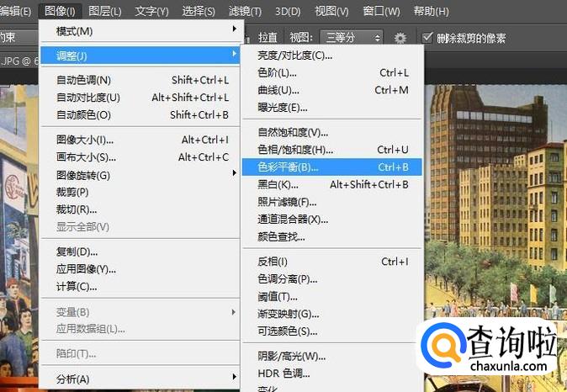Open 色调分离(P)... adjustment
The width and height of the screenshot is (567, 392).
tap(332, 278)
